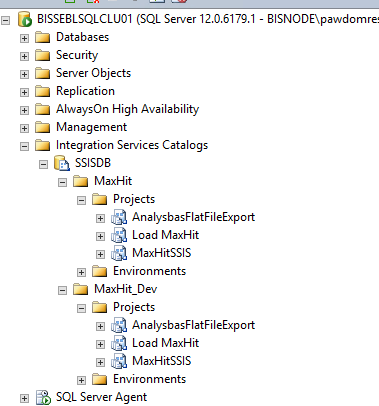Click the Security folder icon
379x406 pixels.
click(x=43, y=55)
